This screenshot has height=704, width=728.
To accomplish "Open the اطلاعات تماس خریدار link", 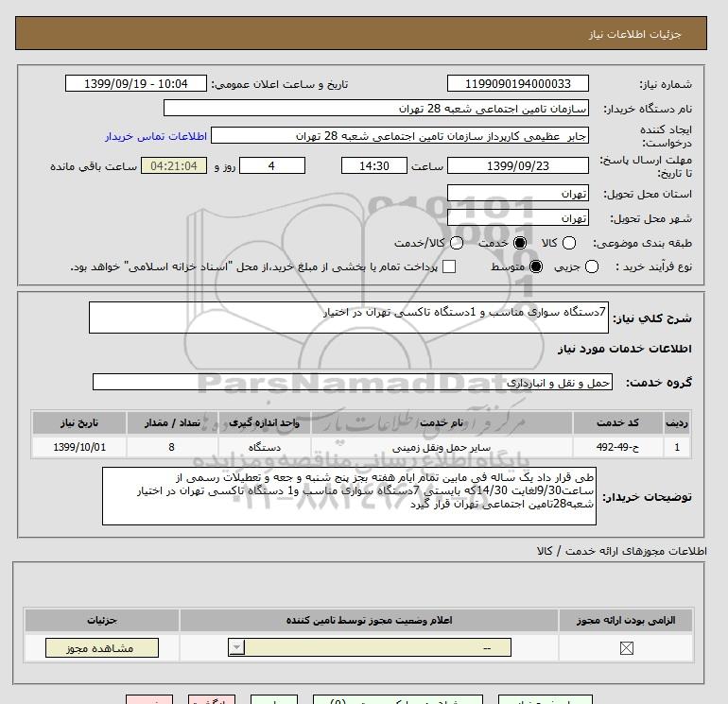I will click(156, 136).
